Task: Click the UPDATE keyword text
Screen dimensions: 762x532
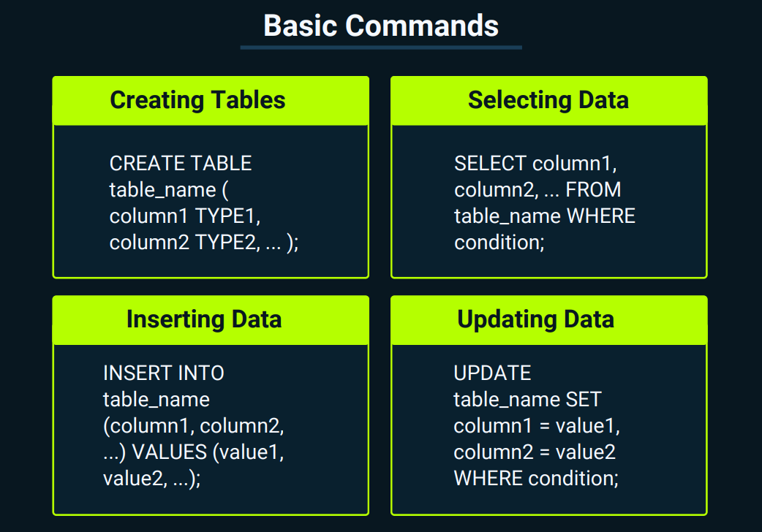Action: (492, 373)
